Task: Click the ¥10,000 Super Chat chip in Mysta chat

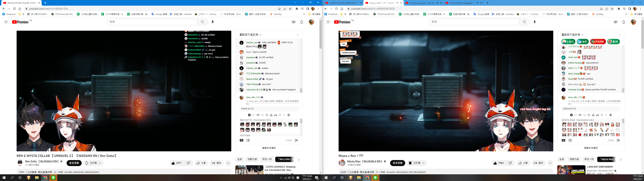Action: pos(598,42)
